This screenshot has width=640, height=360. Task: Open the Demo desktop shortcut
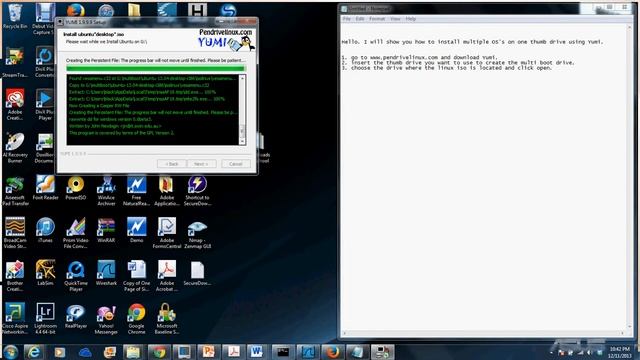click(136, 231)
